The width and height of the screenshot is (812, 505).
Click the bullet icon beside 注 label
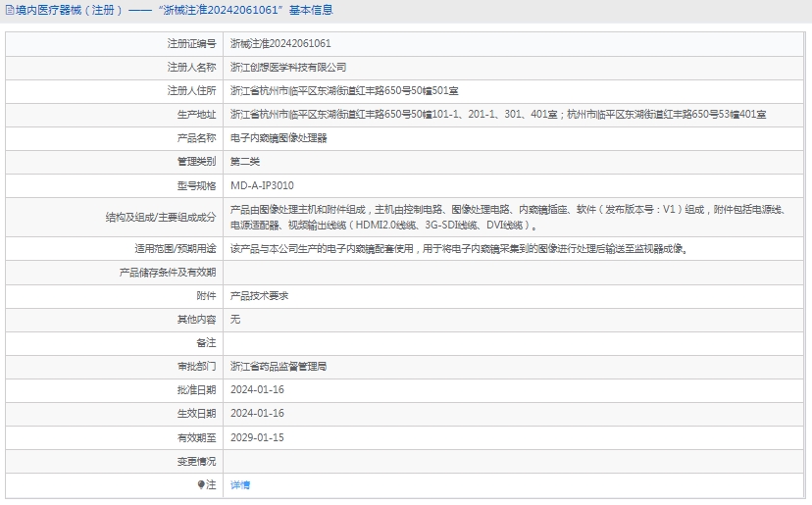tap(200, 484)
